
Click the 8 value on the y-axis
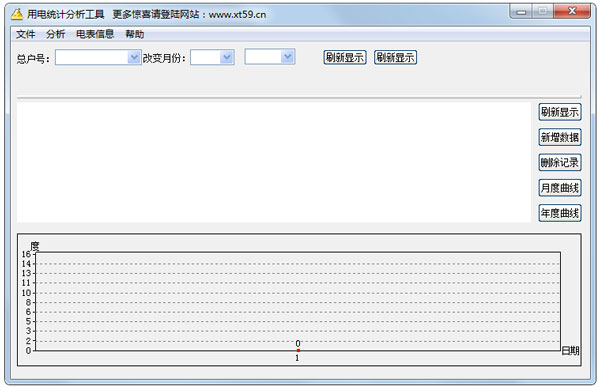[x=28, y=302]
